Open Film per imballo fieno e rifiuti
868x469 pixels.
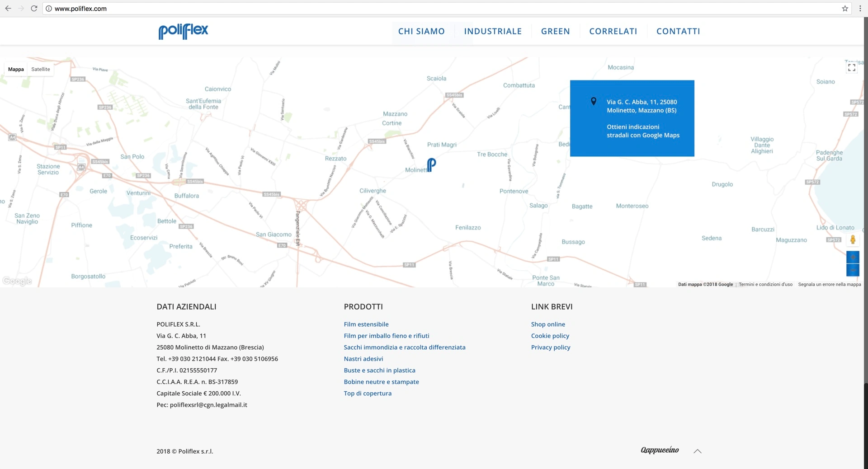(x=387, y=336)
